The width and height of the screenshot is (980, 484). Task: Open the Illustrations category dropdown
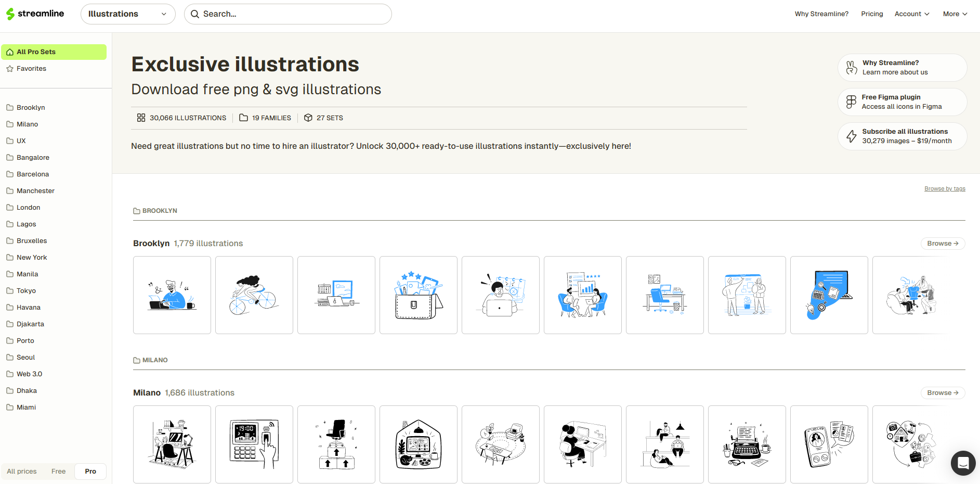coord(127,14)
